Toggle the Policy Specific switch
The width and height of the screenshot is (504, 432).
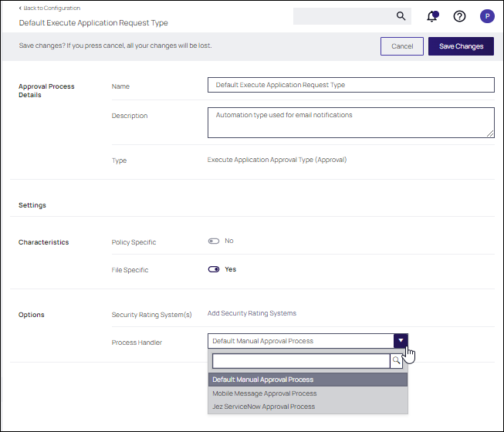coord(214,241)
